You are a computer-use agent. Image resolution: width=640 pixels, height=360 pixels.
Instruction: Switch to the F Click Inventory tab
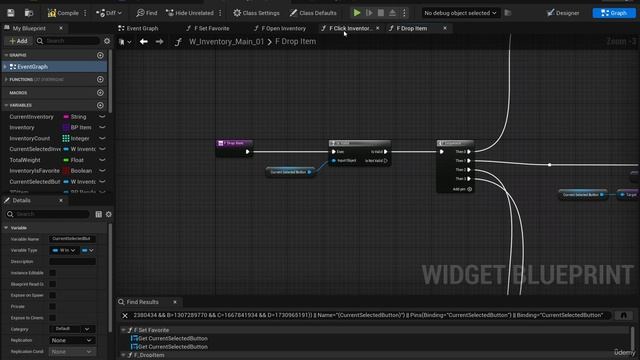click(346, 28)
